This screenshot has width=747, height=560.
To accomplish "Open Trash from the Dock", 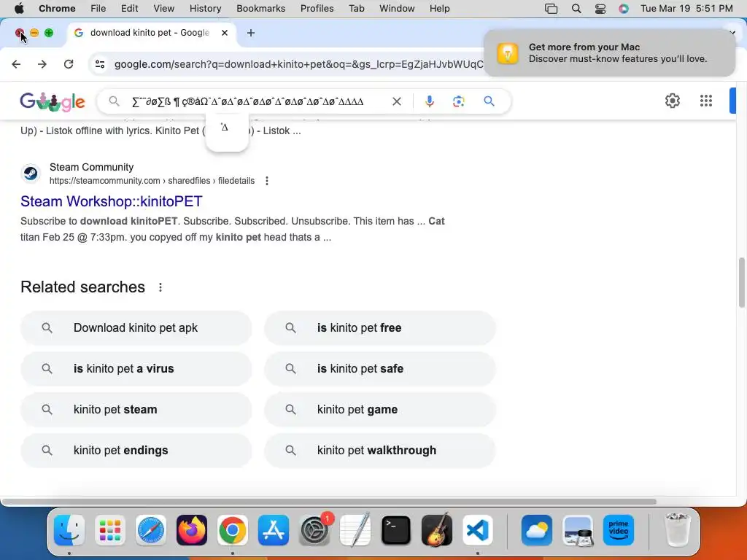I will (x=678, y=530).
